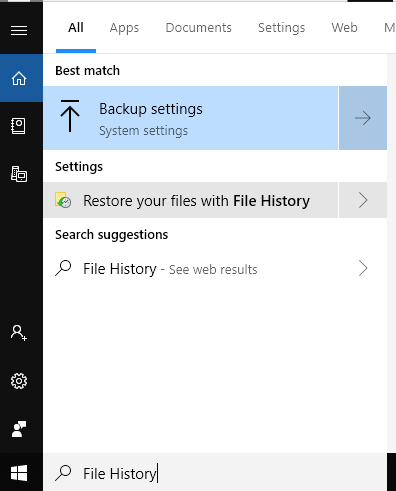Click the add user account icon
The width and height of the screenshot is (396, 491).
pos(19,333)
